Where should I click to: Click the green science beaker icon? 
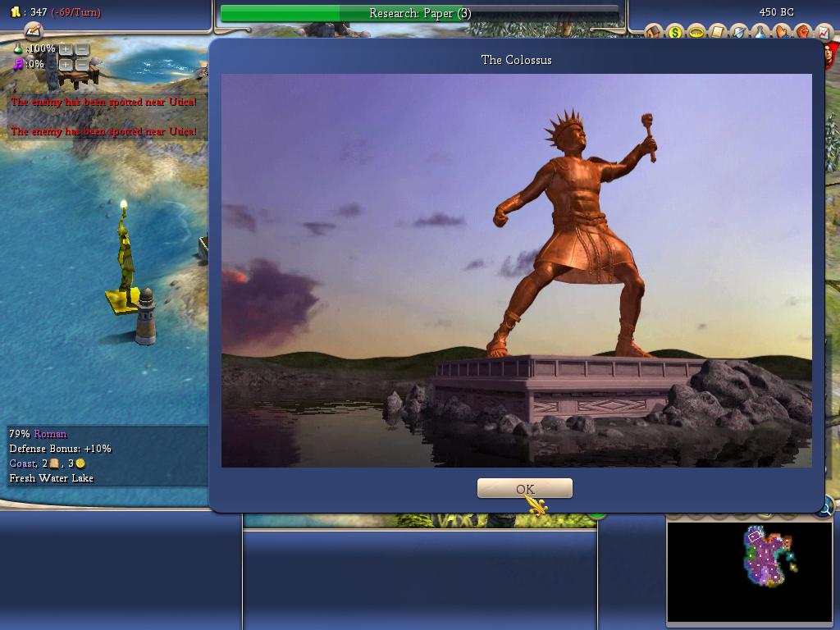pyautogui.click(x=18, y=48)
